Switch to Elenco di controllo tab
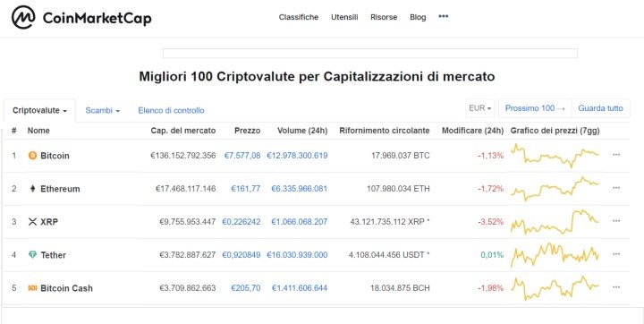The image size is (644, 324). coord(171,111)
